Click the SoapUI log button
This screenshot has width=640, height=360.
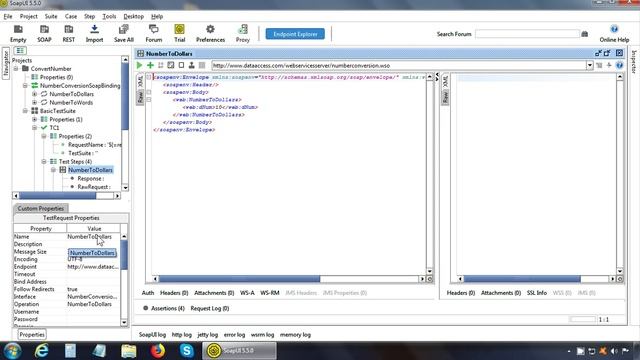tap(152, 335)
